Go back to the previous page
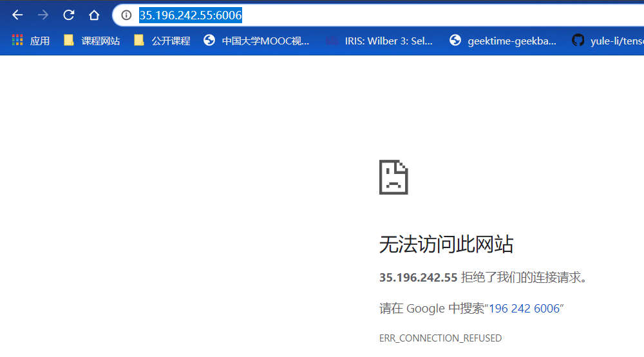Screen dimensions: 644x357 (x=17, y=15)
